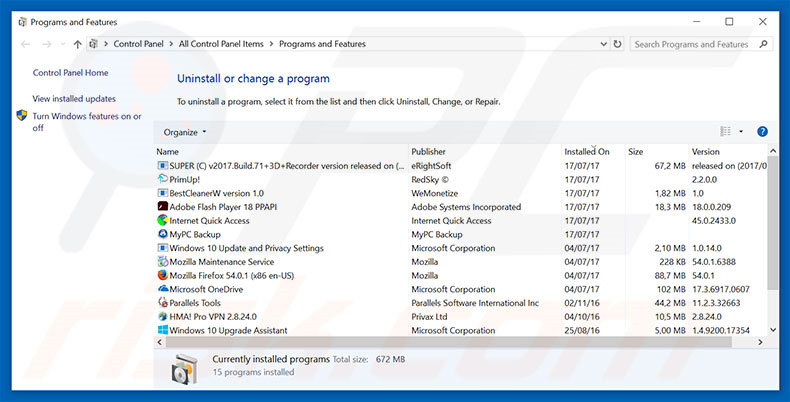Click the scroll up arrow of list
The height and width of the screenshot is (402, 790).
click(x=773, y=151)
